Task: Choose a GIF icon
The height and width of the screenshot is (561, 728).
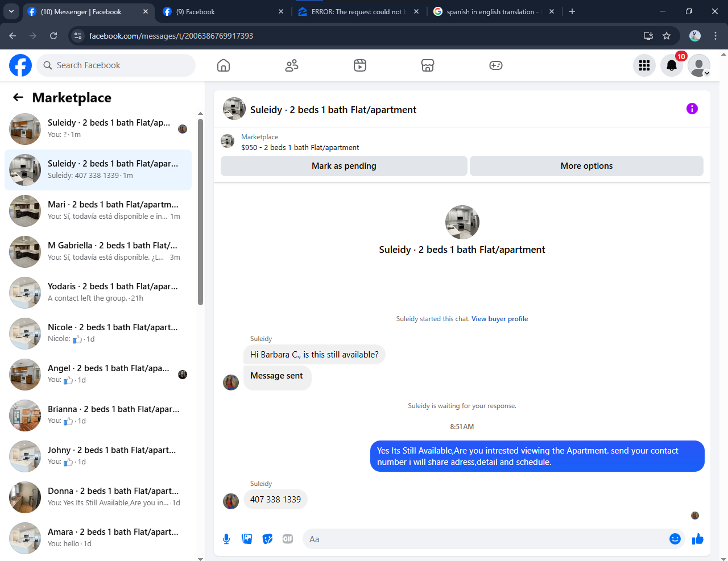Action: pos(288,539)
